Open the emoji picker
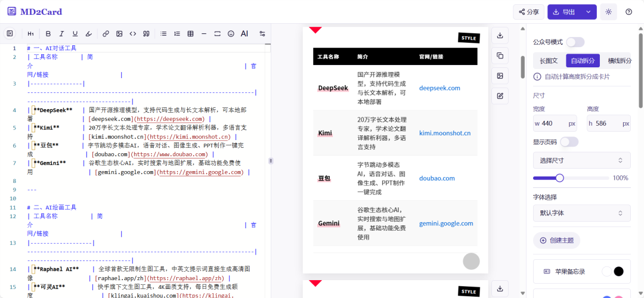The width and height of the screenshot is (644, 298). [x=231, y=33]
